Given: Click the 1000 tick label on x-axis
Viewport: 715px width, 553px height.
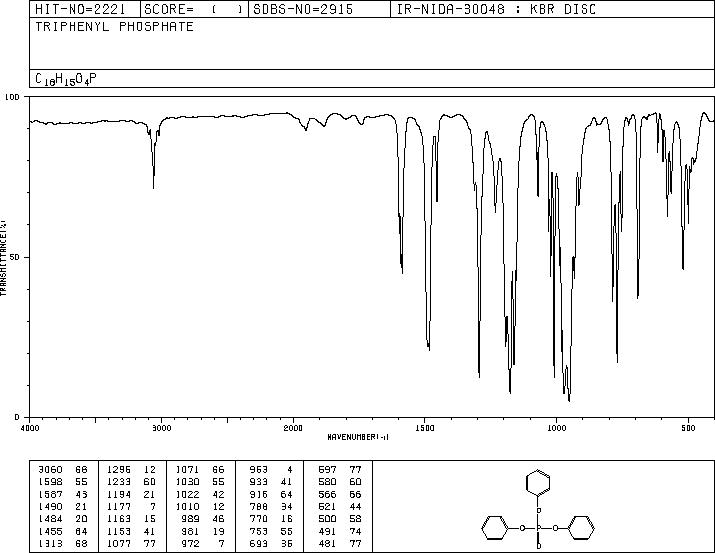Looking at the screenshot, I should (x=556, y=428).
